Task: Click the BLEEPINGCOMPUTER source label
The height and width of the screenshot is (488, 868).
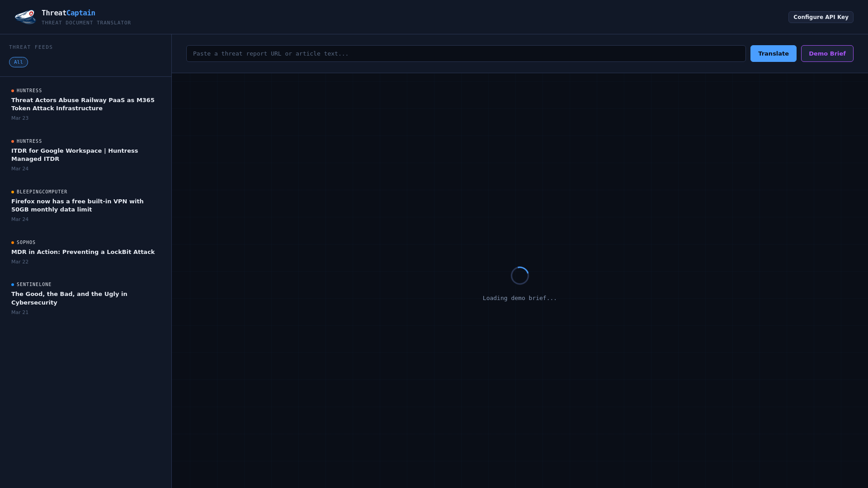Action: [x=42, y=192]
